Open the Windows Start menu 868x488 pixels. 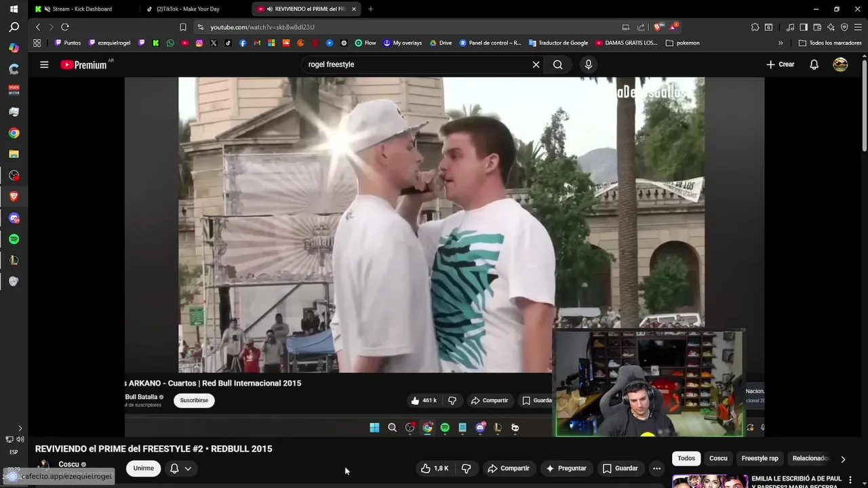coord(14,9)
